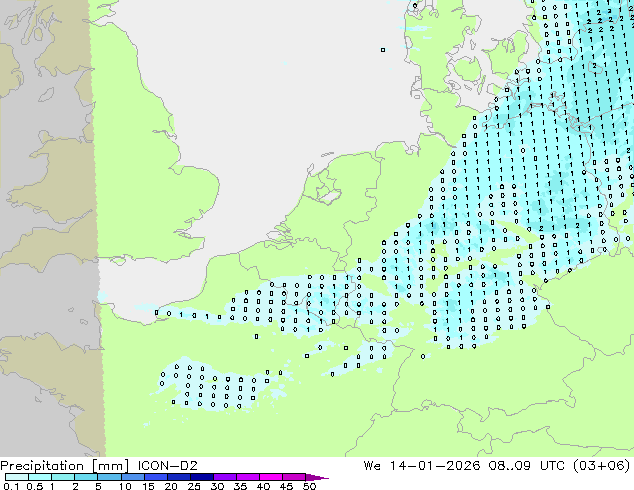The height and width of the screenshot is (490, 634).
Task: Select the 40–45 mm magenta legend swatch
Action: point(271,477)
